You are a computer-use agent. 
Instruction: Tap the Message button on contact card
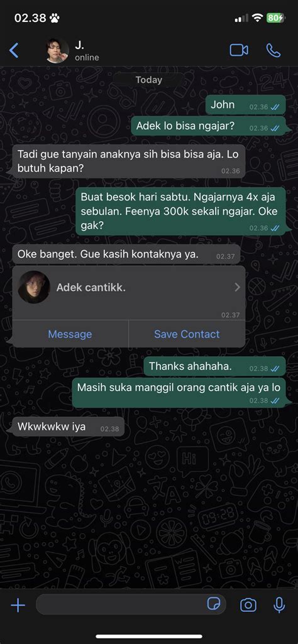pos(70,334)
